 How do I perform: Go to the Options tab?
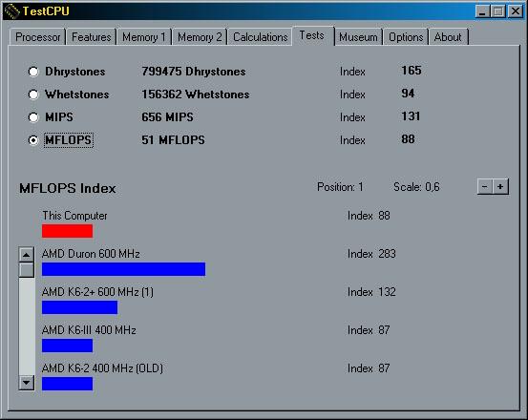click(x=406, y=37)
